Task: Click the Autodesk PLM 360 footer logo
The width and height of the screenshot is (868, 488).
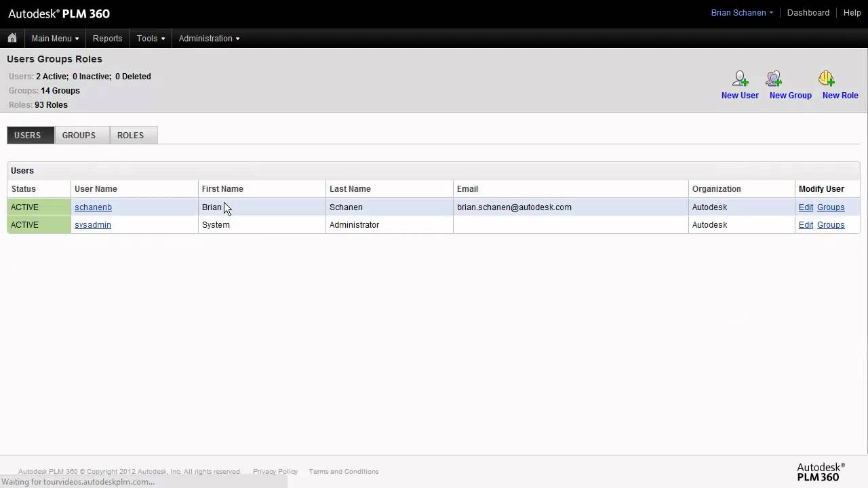Action: (821, 472)
